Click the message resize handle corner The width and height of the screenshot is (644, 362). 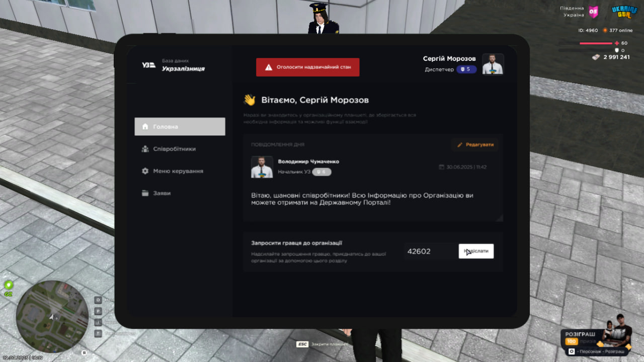tap(500, 218)
